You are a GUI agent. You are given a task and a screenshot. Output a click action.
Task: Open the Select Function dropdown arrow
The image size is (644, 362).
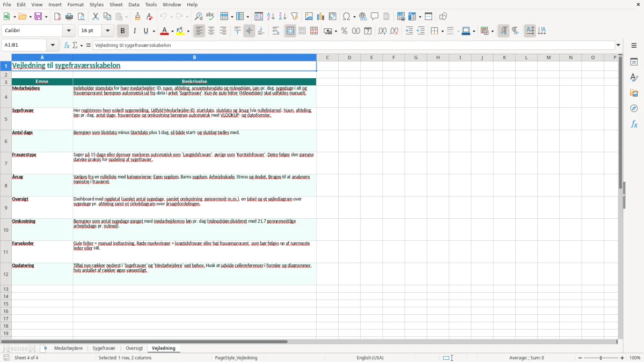pyautogui.click(x=82, y=45)
